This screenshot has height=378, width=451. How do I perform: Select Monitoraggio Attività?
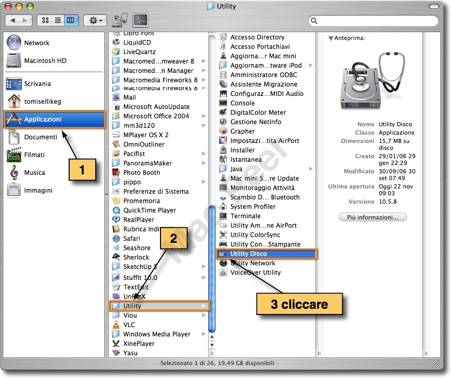[x=262, y=188]
